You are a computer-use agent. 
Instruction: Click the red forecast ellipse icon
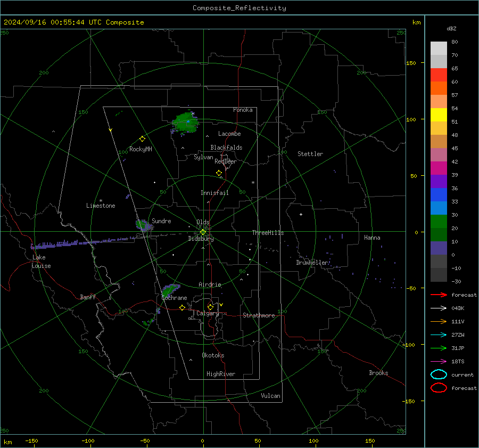pyautogui.click(x=439, y=388)
